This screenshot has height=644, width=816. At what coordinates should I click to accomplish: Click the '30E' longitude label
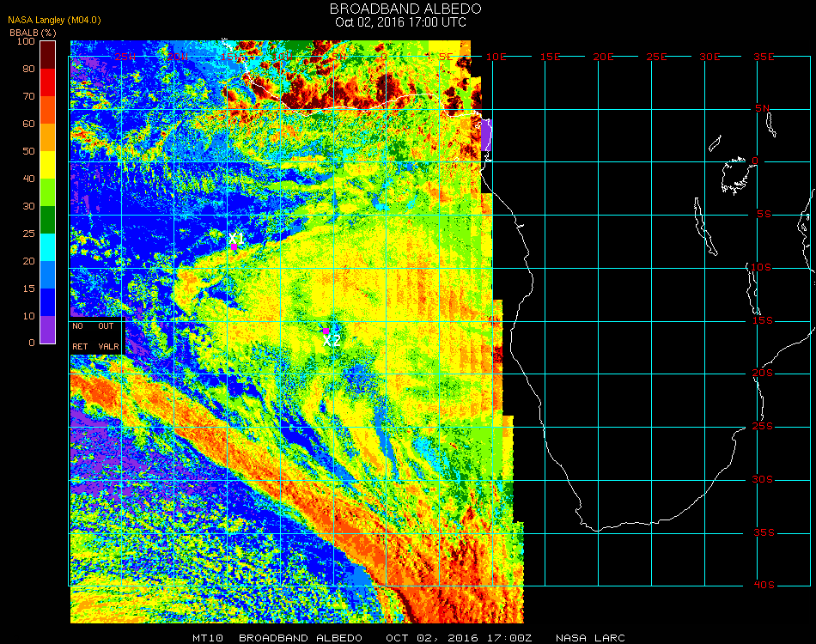coord(709,57)
